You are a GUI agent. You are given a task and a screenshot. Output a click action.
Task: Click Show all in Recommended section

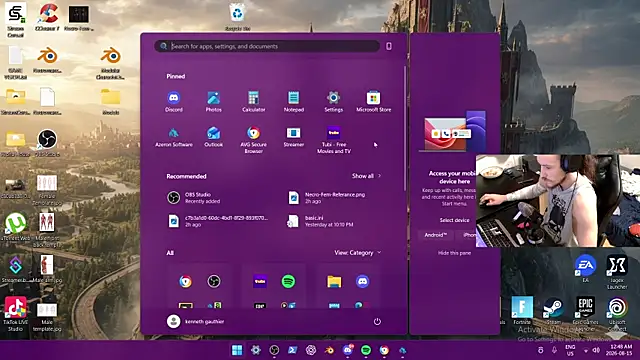coord(366,176)
